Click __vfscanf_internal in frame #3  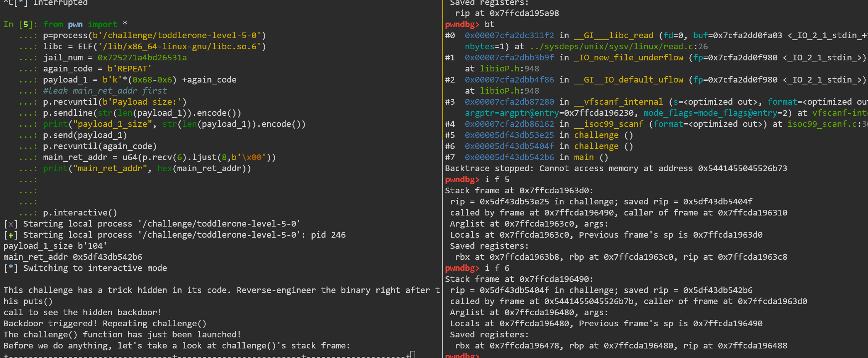click(619, 102)
